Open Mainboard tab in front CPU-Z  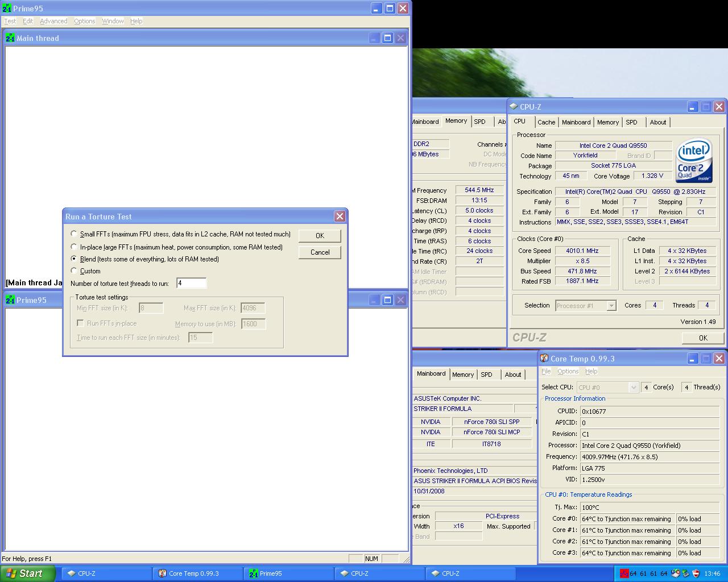(x=576, y=122)
